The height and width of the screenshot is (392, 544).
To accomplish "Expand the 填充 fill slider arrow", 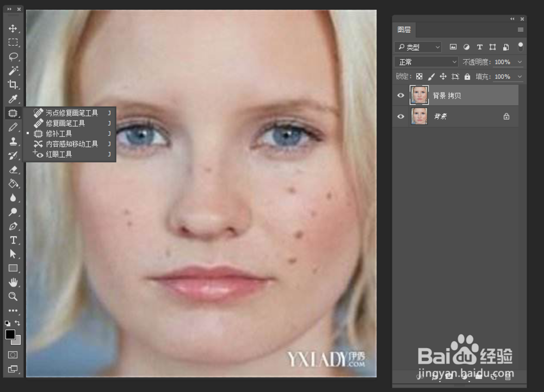I will pos(520,77).
